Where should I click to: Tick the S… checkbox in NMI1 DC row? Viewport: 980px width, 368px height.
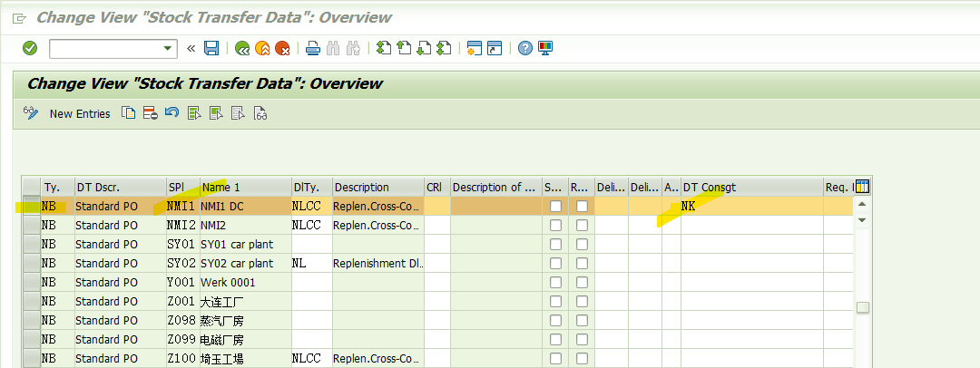pos(555,206)
